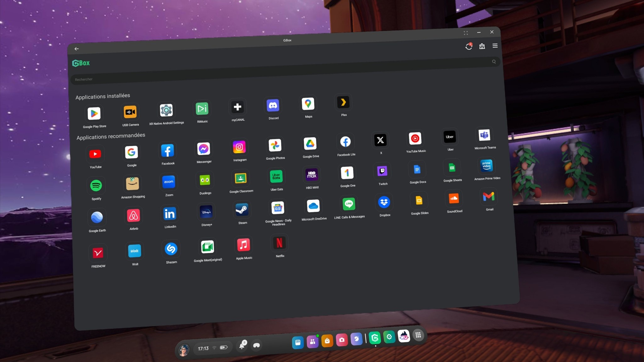Select the Steam app
This screenshot has height=362, width=644.
click(x=242, y=210)
